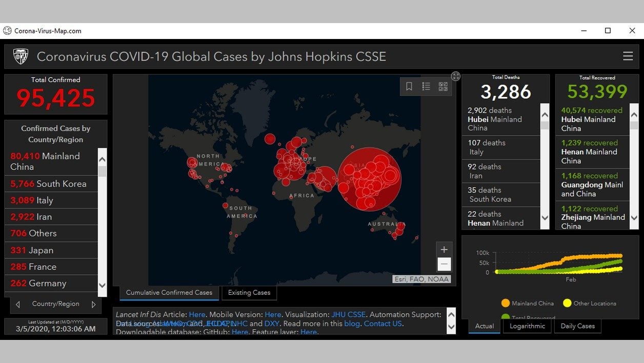Image resolution: width=644 pixels, height=363 pixels.
Task: Toggle Mainland China orange legend marker
Action: point(506,304)
